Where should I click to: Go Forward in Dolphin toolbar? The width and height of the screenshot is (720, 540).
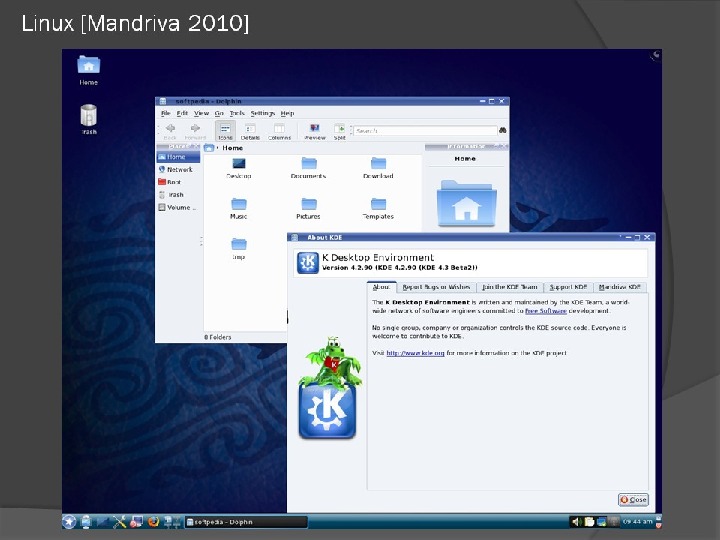[195, 131]
